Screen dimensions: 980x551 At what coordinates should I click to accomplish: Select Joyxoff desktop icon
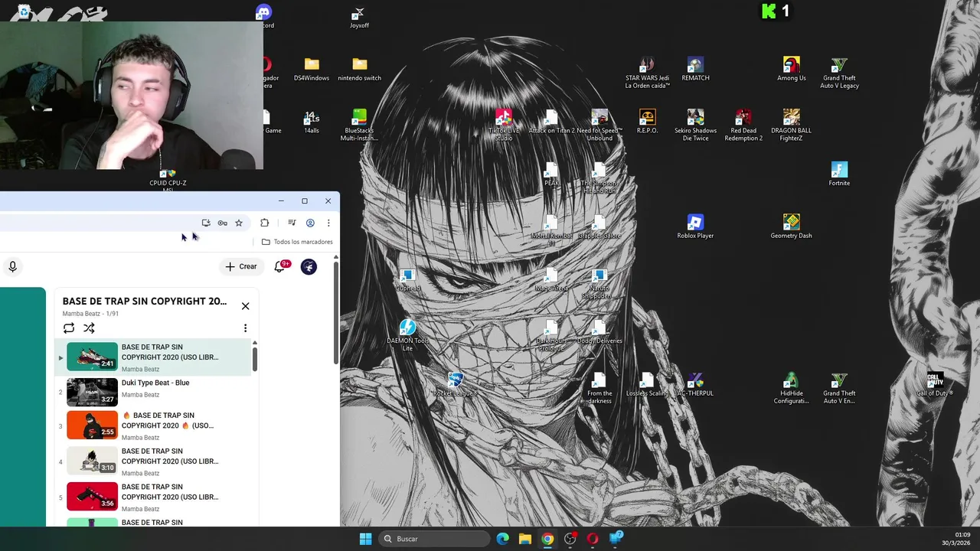click(359, 18)
